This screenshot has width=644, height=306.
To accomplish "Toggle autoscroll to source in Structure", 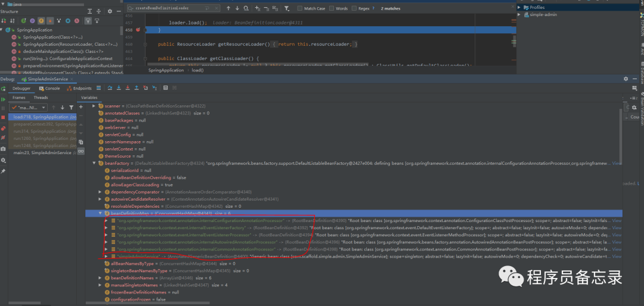I will (88, 20).
